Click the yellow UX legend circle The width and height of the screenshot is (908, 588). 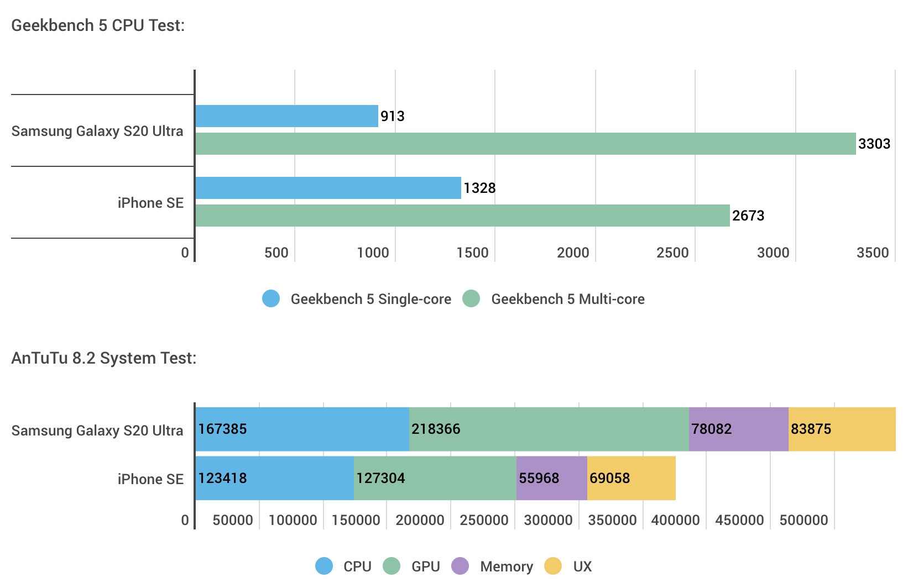[553, 566]
